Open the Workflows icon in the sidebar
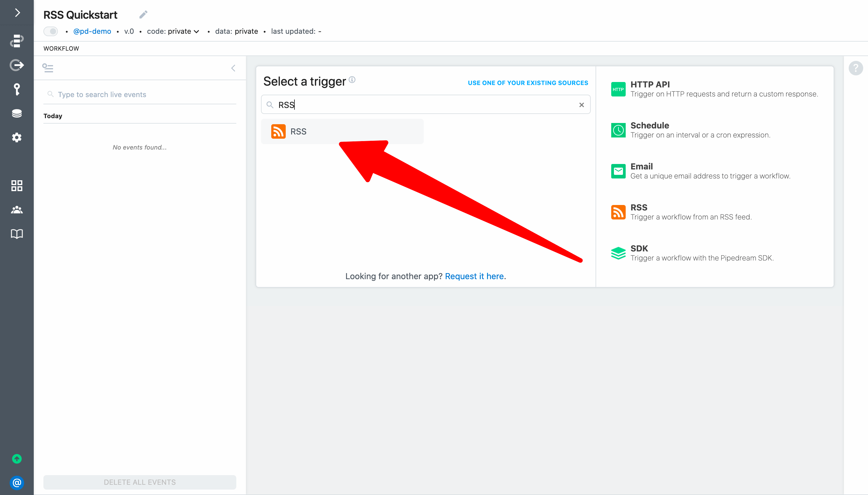The height and width of the screenshot is (495, 868). tap(17, 41)
